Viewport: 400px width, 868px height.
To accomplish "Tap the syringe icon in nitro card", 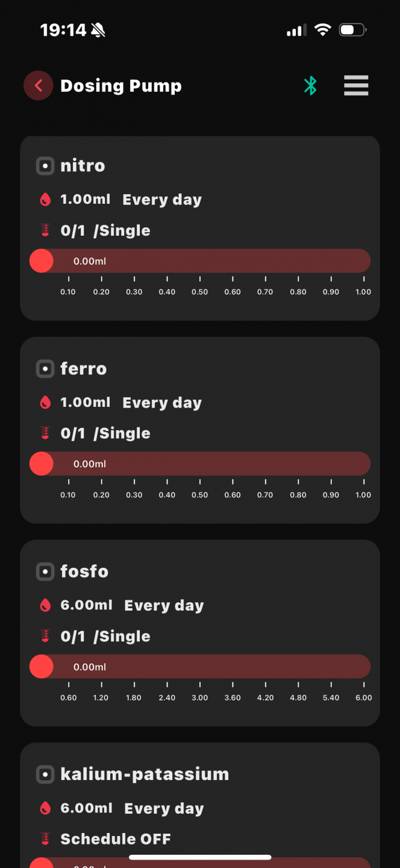I will tap(45, 231).
